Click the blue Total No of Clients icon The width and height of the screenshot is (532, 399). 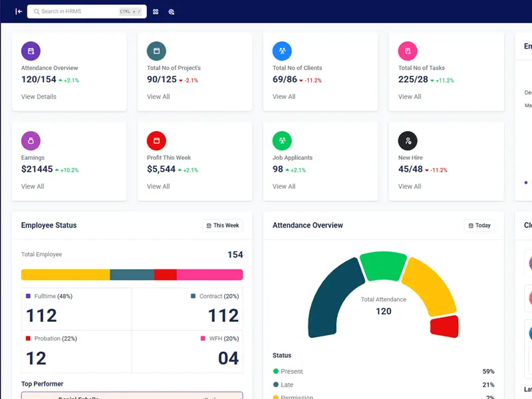(x=282, y=51)
